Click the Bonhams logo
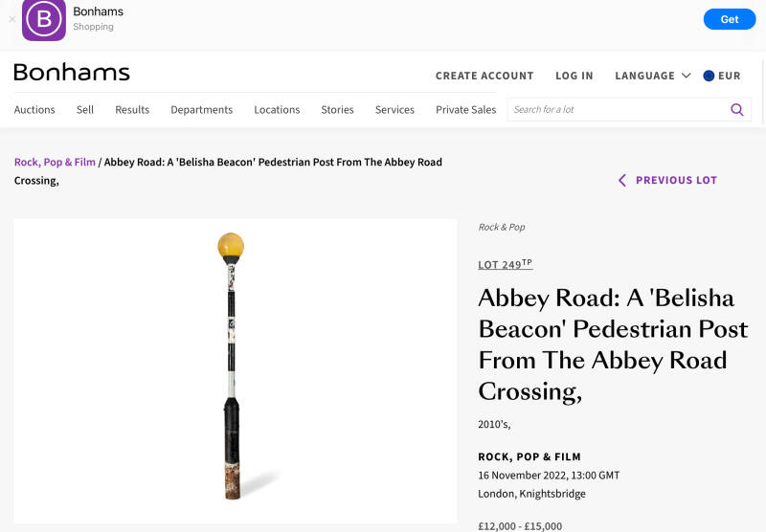Viewport: 766px width, 532px height. (72, 73)
